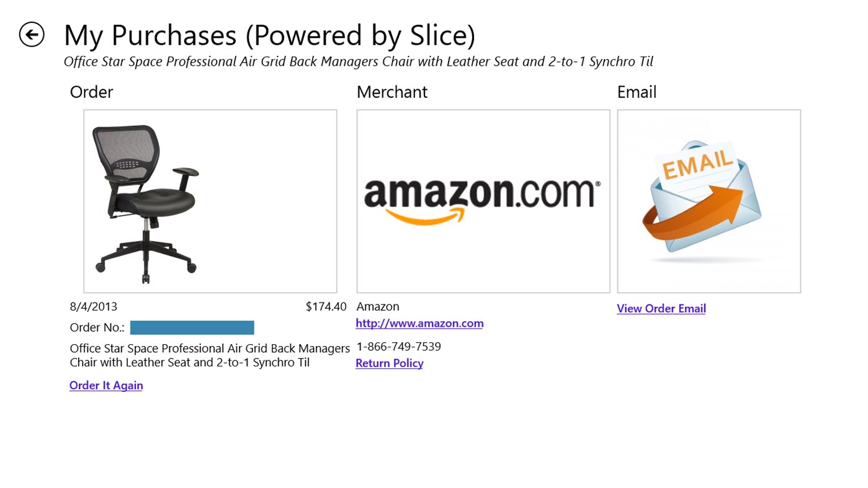Select the merchant phone number 1-866-749-7539

(398, 346)
